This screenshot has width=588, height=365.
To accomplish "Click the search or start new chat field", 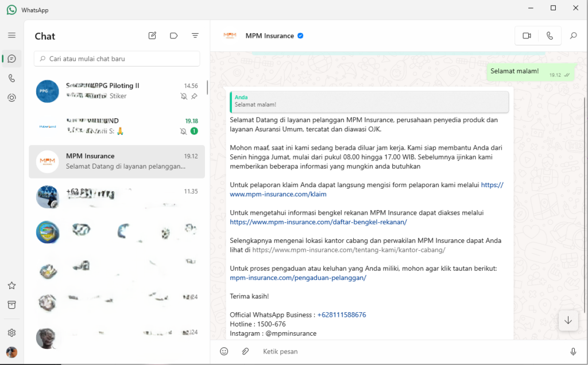I will [x=117, y=59].
